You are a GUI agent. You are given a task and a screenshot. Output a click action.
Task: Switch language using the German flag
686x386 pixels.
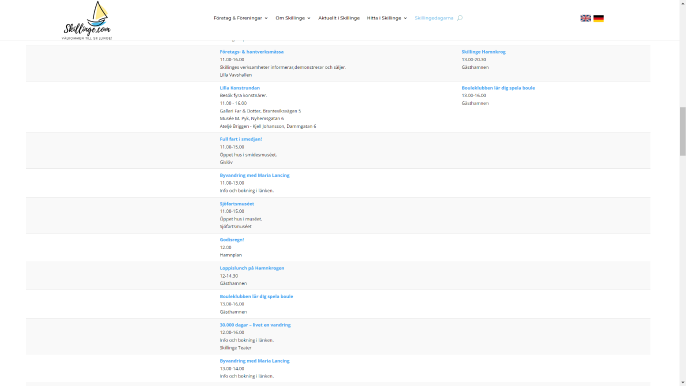pyautogui.click(x=598, y=18)
